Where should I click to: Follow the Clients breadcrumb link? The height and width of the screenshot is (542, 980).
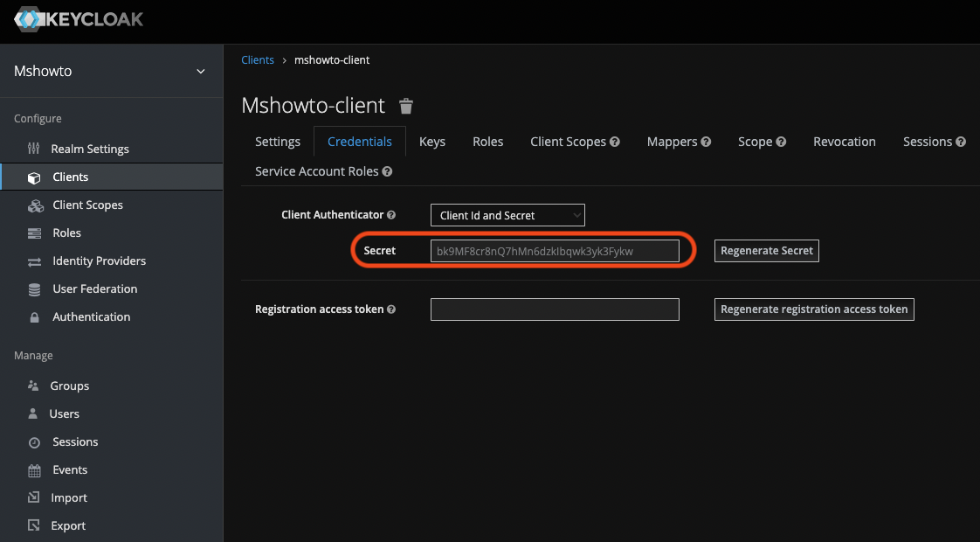(x=258, y=60)
